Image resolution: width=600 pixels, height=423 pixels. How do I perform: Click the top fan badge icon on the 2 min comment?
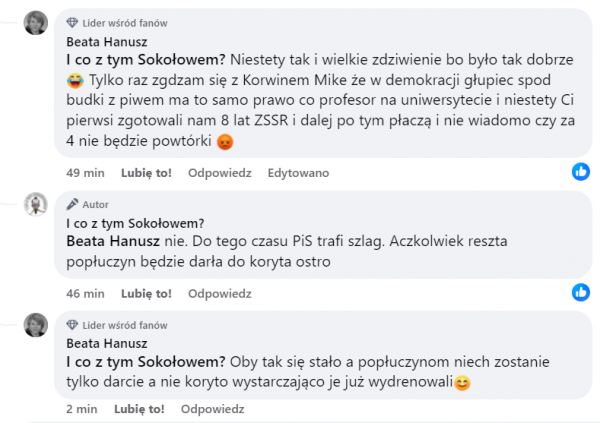pos(71,324)
